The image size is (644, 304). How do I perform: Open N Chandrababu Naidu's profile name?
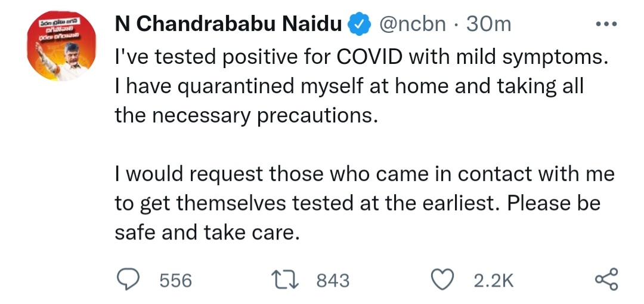[x=228, y=24]
